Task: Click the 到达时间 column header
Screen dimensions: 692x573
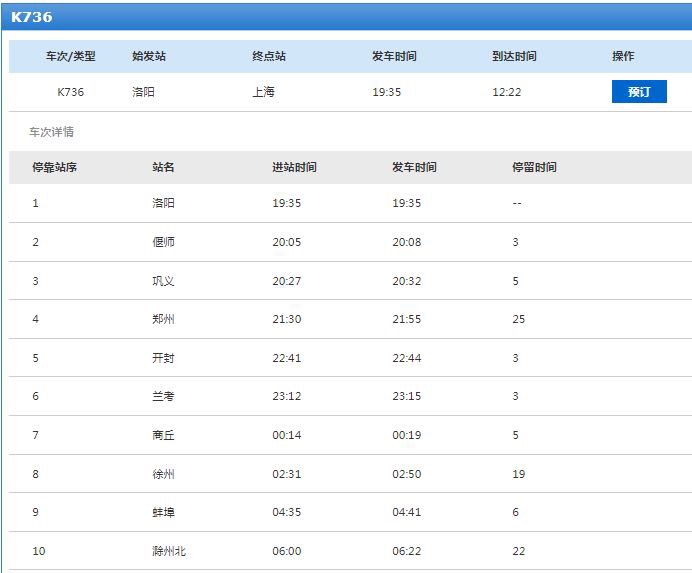Action: (x=514, y=56)
